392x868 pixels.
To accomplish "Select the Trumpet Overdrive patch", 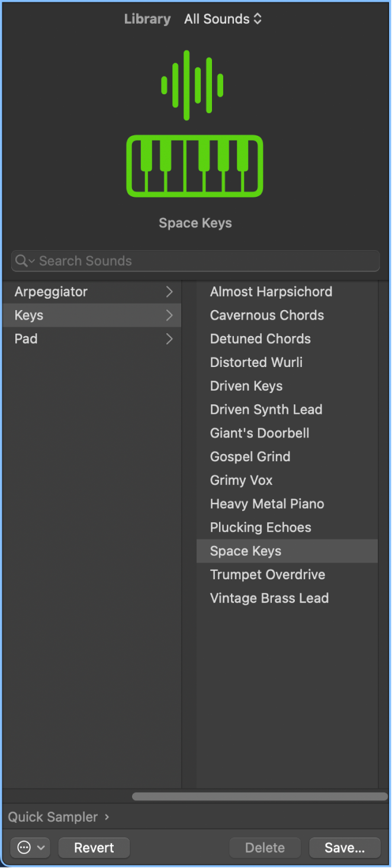I will pyautogui.click(x=267, y=574).
